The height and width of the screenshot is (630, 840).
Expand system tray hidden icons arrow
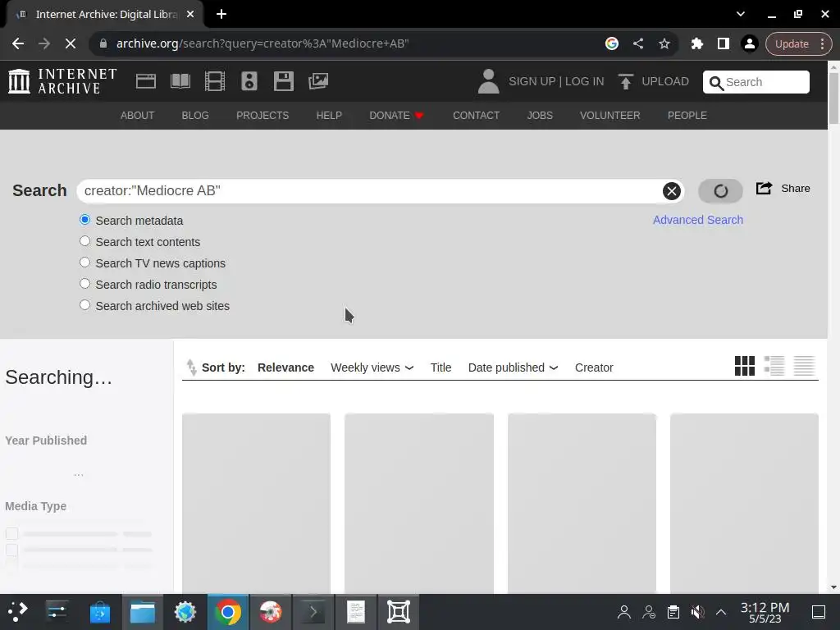(721, 612)
